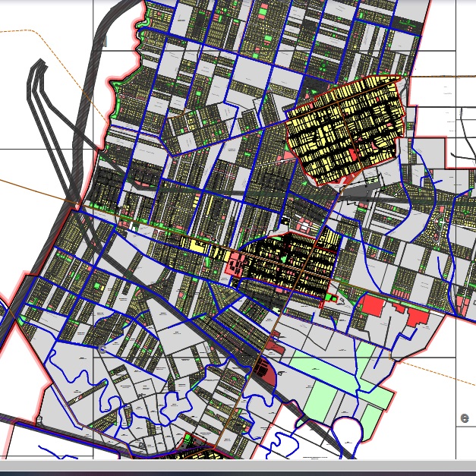Click the large yellow district outlined in red
This screenshot has width=476, height=476.
(x=345, y=129)
